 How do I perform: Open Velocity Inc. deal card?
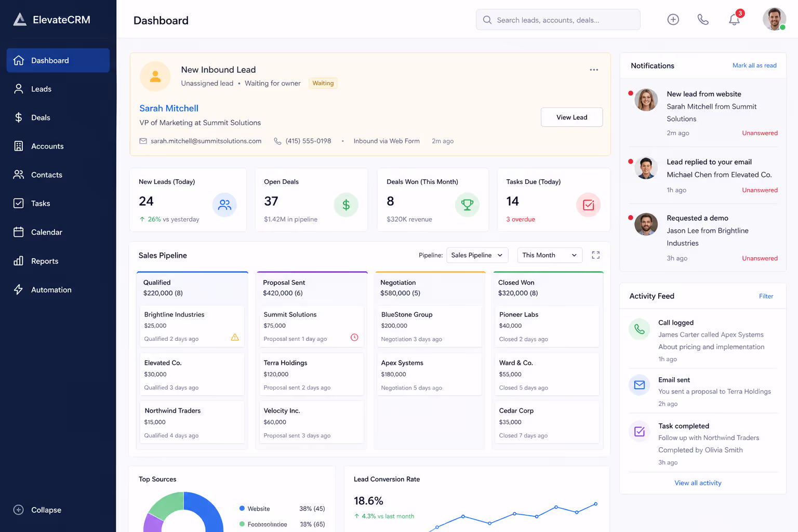pos(312,422)
